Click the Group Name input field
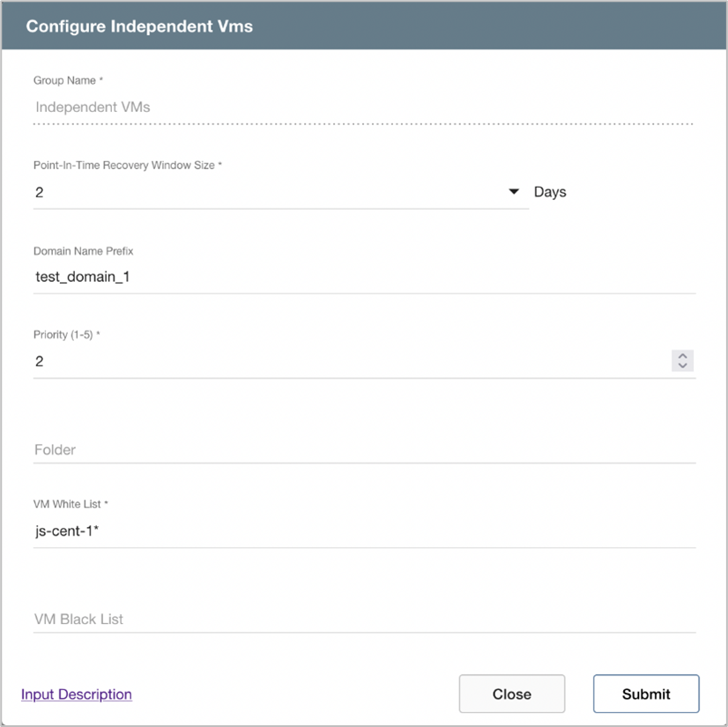728x727 pixels. pos(361,108)
